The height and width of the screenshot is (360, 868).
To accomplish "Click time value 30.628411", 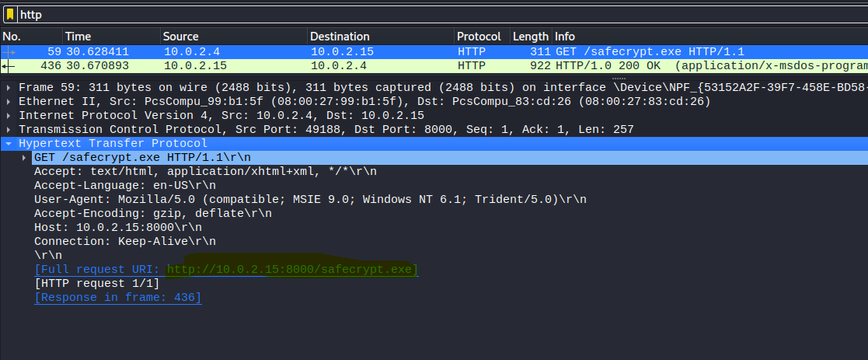I will point(97,52).
